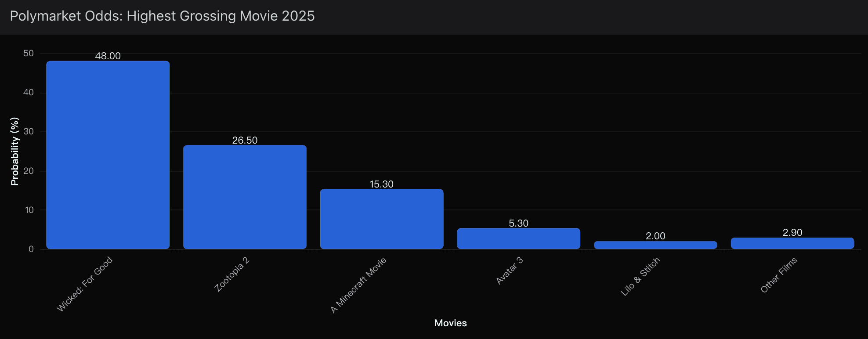Click the Wicked: For Good bar

tap(108, 155)
